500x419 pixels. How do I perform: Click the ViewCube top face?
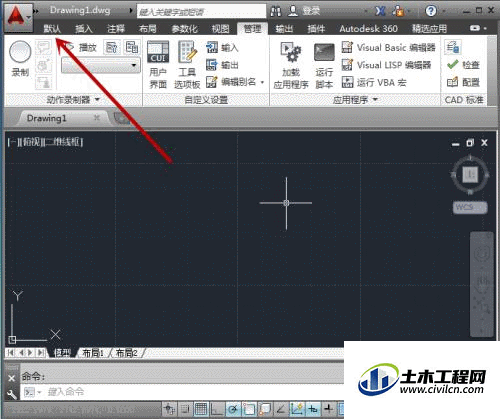coord(470,174)
